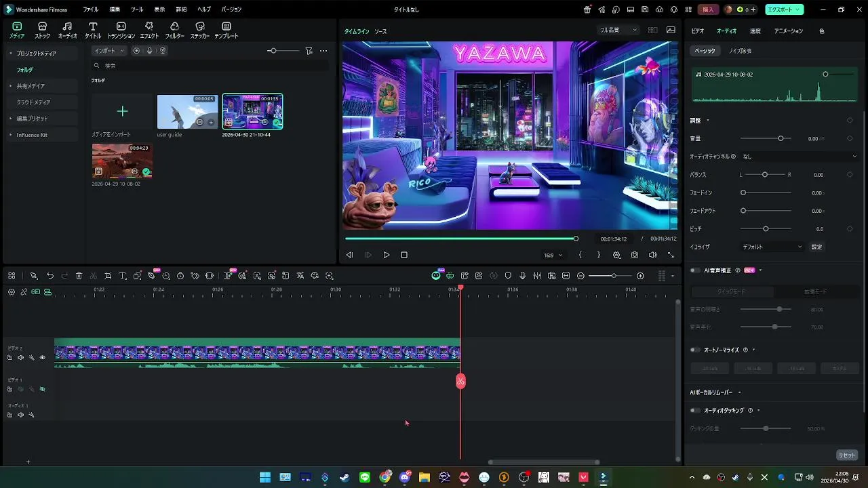Play the preview with the play button
Image resolution: width=868 pixels, height=488 pixels.
click(387, 255)
